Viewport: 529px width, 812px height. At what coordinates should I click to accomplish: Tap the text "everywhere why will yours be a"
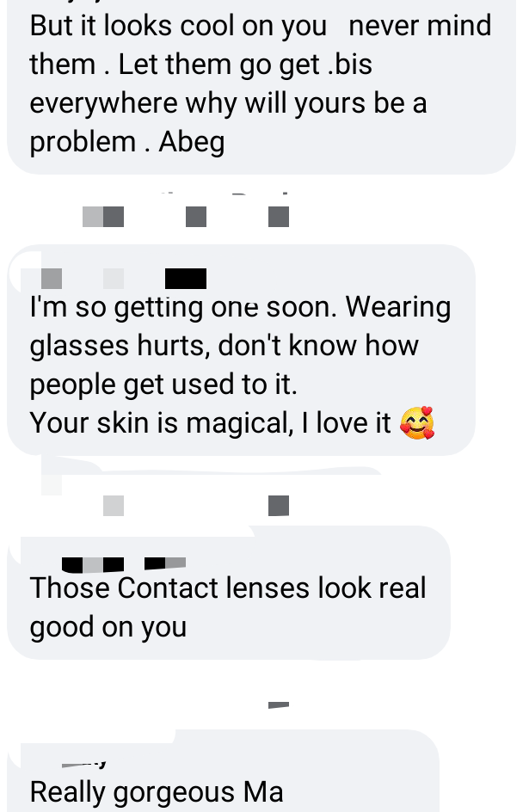228,103
